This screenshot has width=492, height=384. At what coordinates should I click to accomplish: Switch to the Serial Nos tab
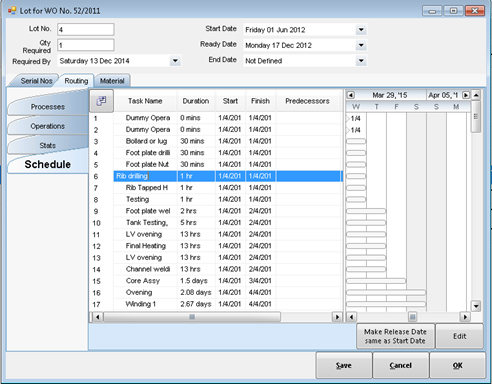(36, 81)
